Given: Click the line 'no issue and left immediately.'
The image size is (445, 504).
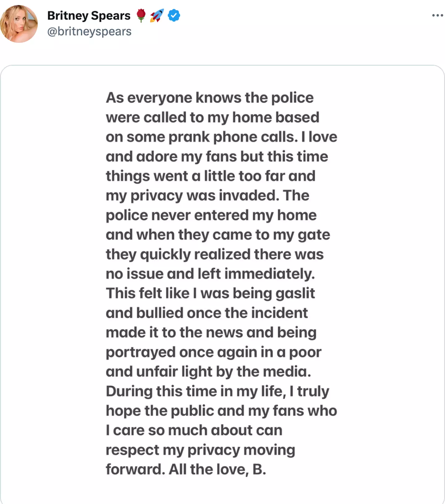Looking at the screenshot, I should pos(210,274).
